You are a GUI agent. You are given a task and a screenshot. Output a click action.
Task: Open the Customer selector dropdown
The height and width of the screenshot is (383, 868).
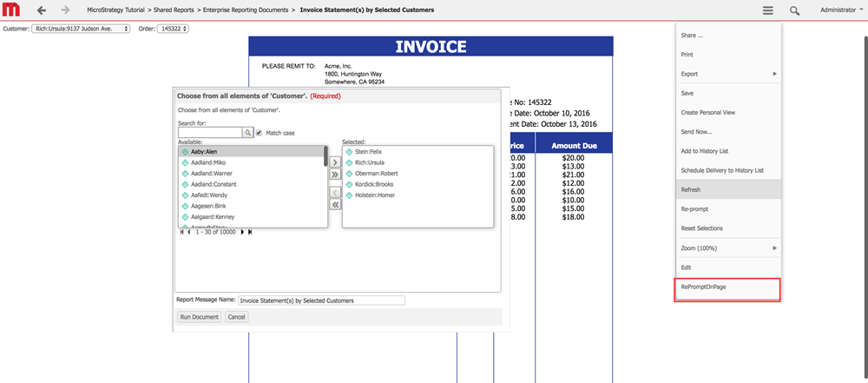(x=80, y=29)
